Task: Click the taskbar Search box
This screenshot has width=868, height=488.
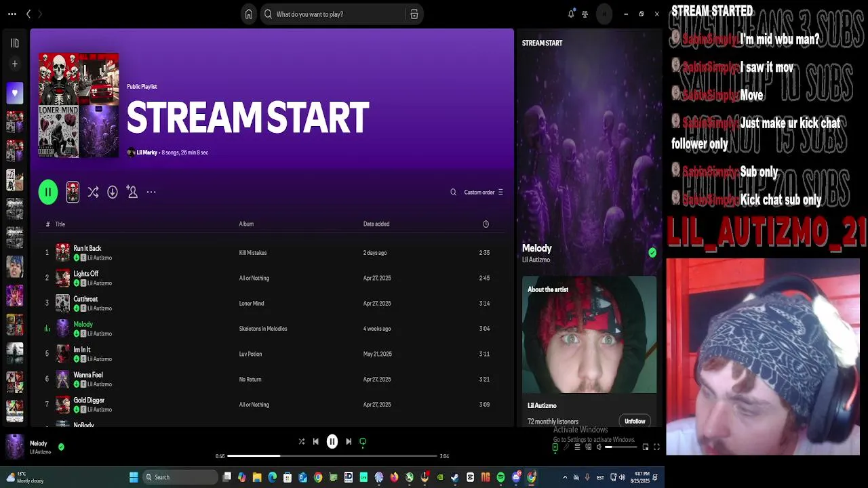Action: (x=181, y=477)
